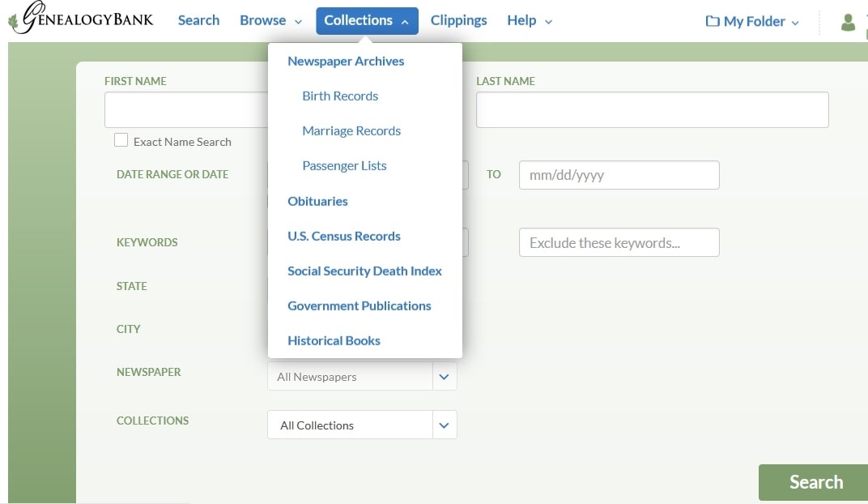Open the My Folder dropdown
The image size is (868, 504).
(x=752, y=21)
